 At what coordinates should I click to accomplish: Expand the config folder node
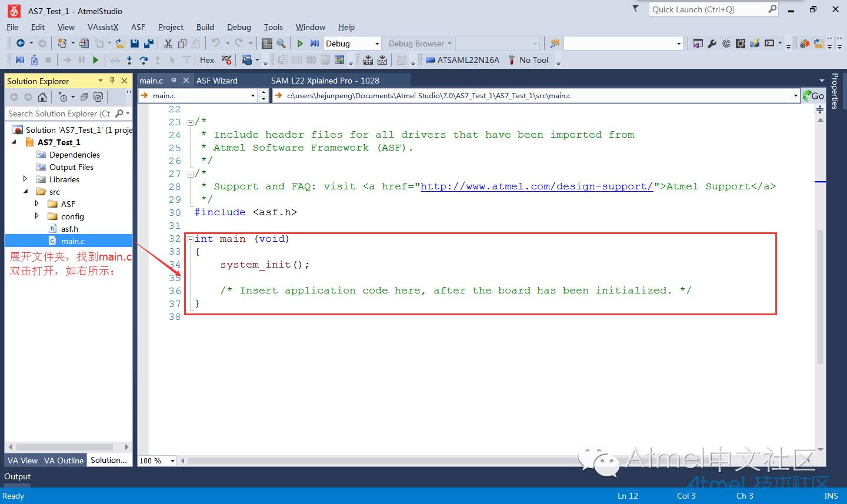tap(36, 216)
